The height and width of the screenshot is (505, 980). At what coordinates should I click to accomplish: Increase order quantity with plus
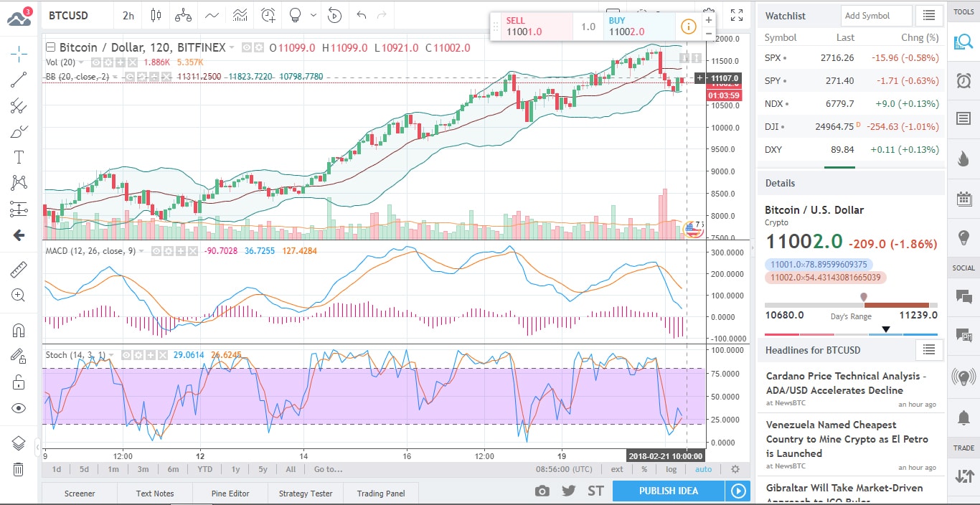coord(709,20)
